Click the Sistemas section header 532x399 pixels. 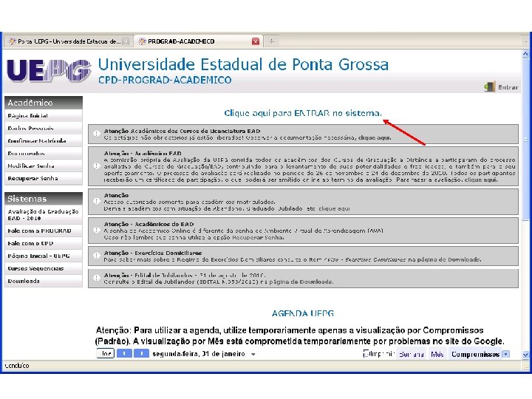click(x=44, y=199)
